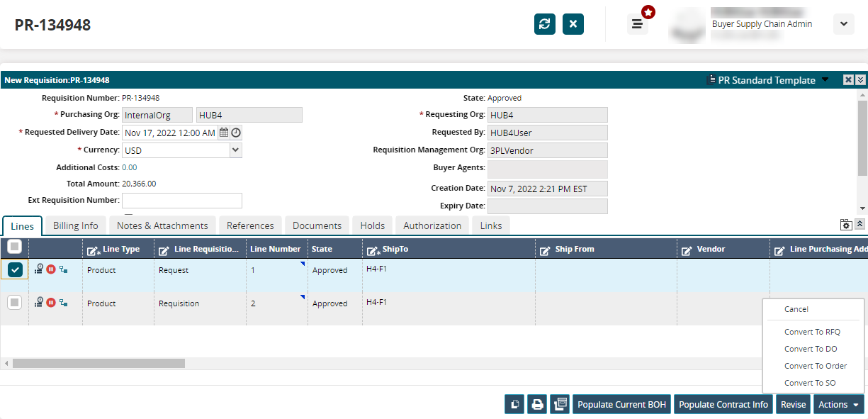Click the Ext Requisition Number input
The image size is (868, 419).
182,201
